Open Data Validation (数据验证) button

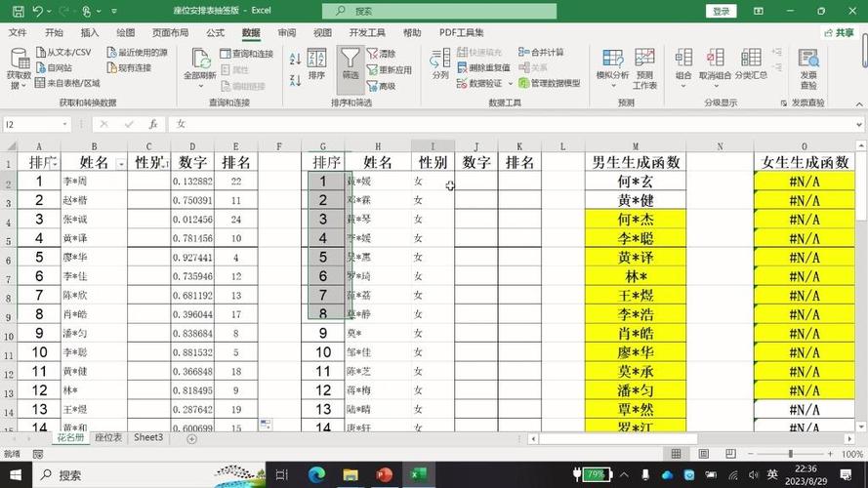(x=479, y=83)
